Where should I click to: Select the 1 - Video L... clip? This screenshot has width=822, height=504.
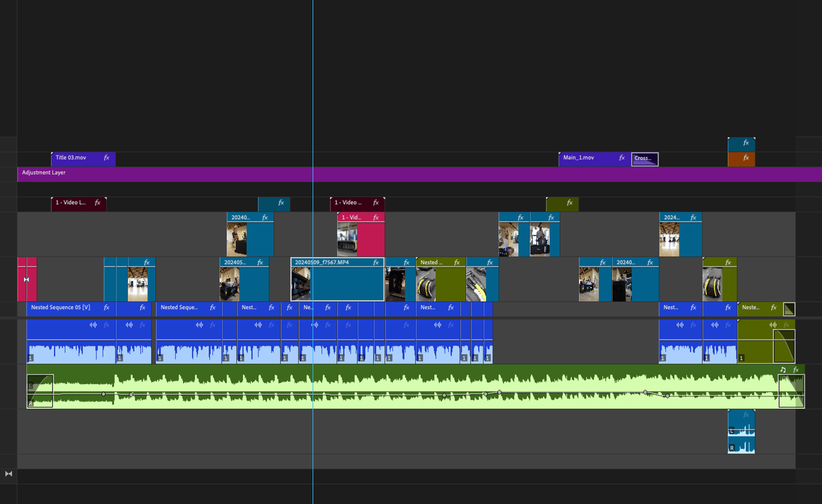pos(79,204)
